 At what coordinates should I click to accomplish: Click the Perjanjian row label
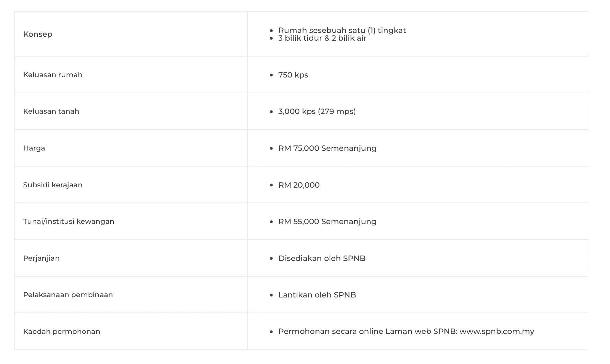pos(41,258)
